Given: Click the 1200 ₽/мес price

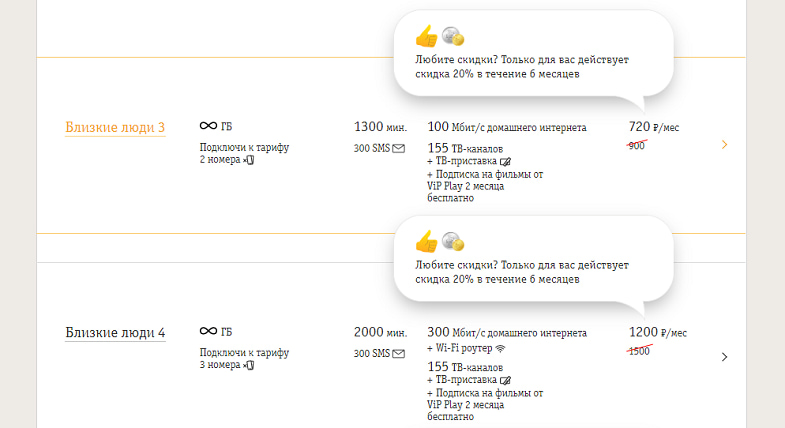Looking at the screenshot, I should 658,332.
